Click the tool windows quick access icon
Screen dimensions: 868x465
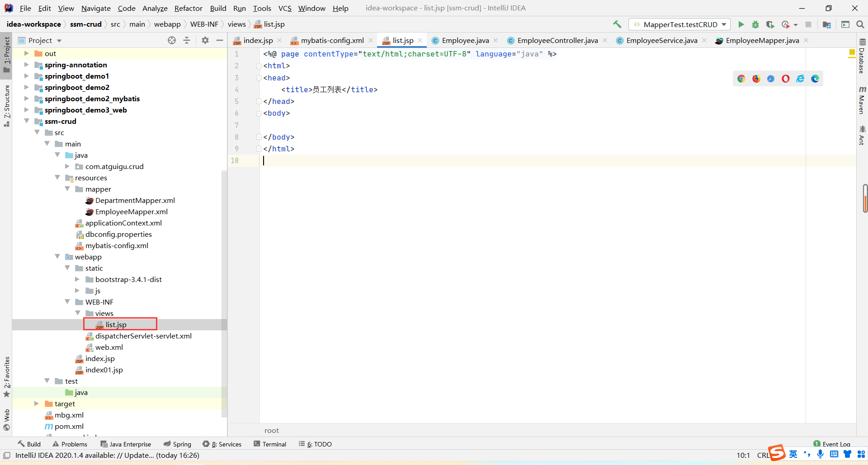7,456
